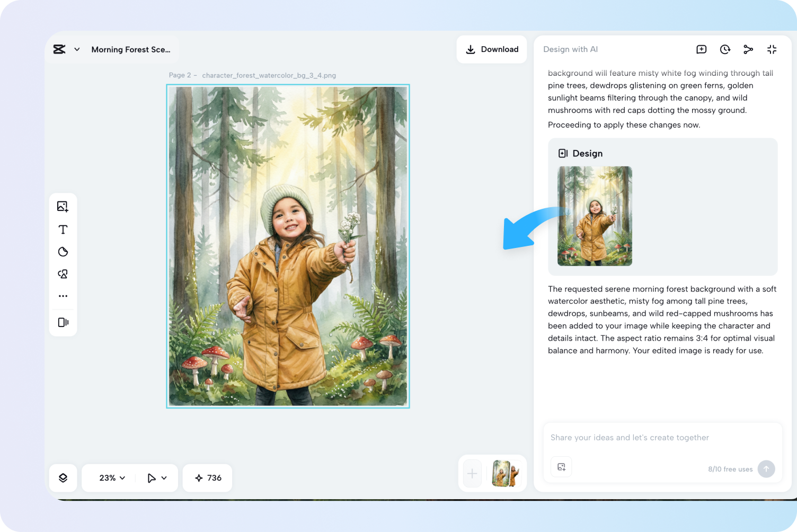Expand the cursor tool options chevron
The height and width of the screenshot is (532, 797).
point(164,478)
